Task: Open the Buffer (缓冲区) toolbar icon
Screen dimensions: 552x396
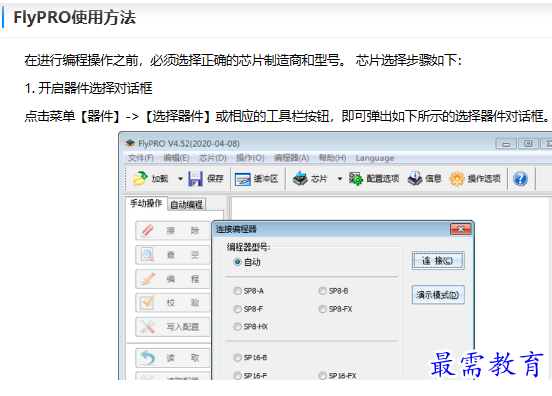Action: tap(243, 179)
